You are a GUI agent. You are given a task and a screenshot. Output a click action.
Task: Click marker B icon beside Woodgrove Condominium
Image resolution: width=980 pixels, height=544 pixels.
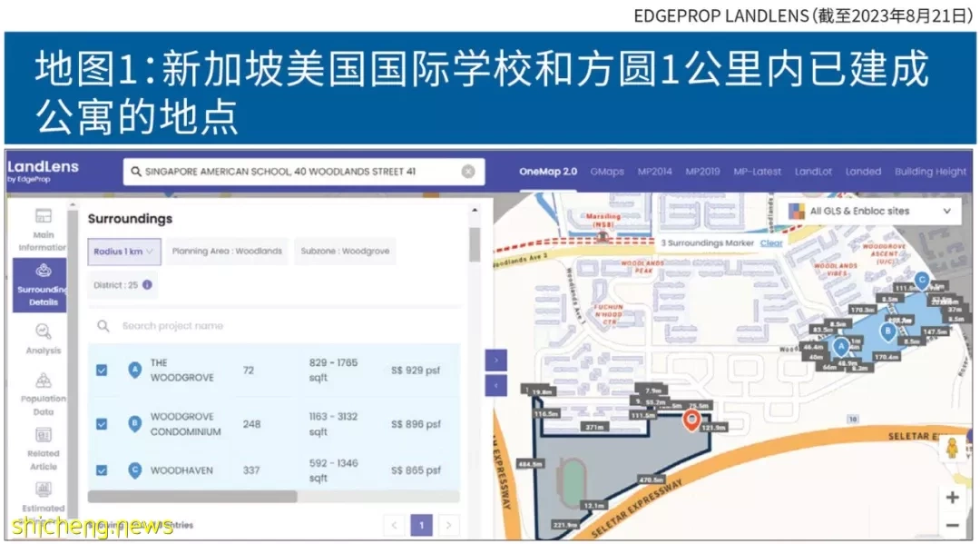pos(134,424)
